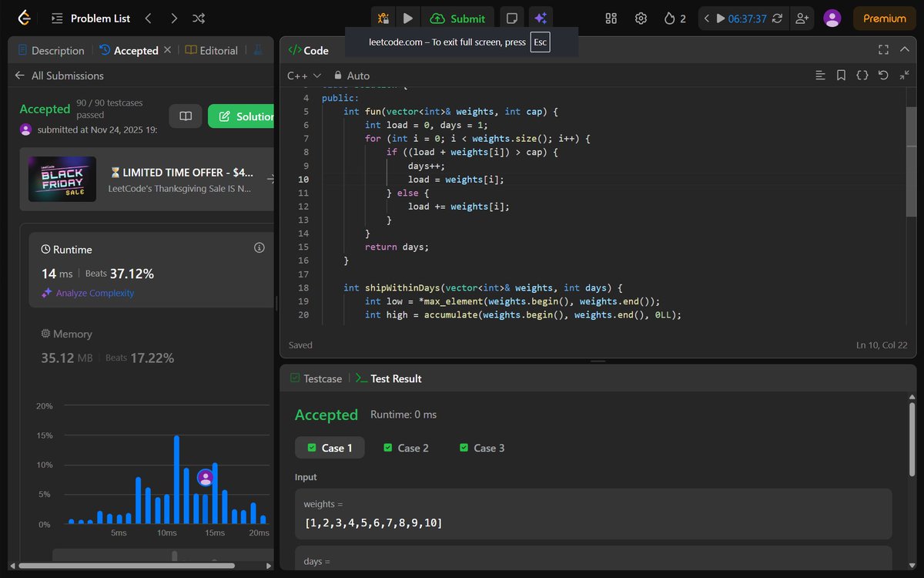Viewport: 924px width, 578px height.
Task: Click the undo reset code icon
Action: (883, 76)
